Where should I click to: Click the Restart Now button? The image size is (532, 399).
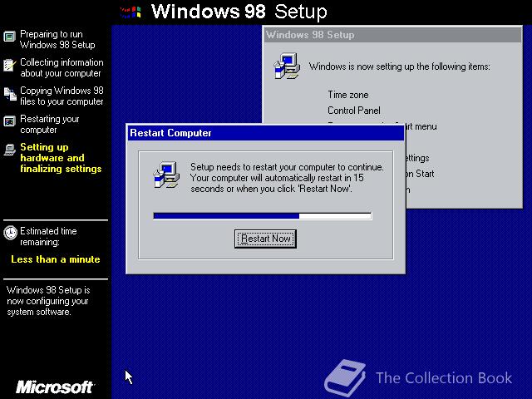(265, 239)
